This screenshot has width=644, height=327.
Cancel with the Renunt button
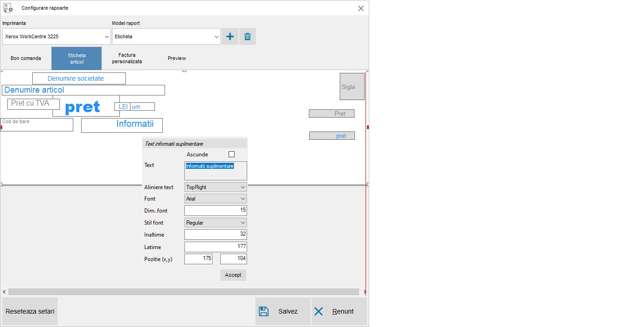339,311
